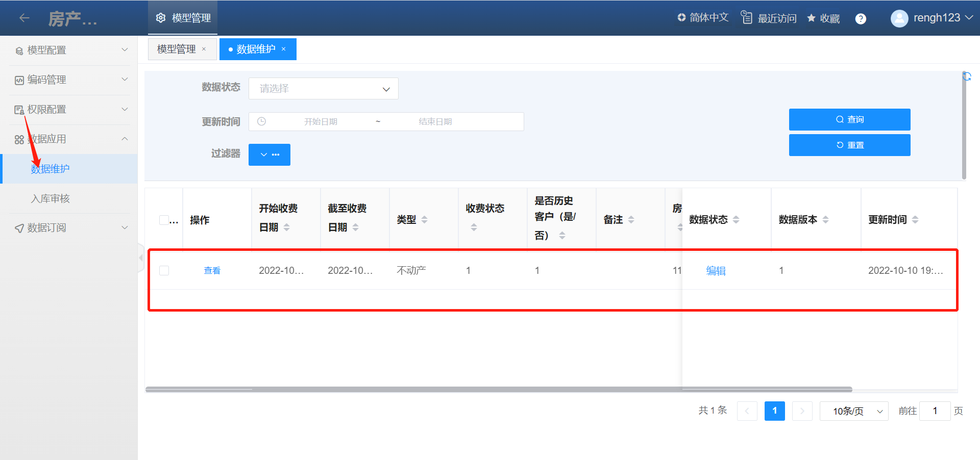
Task: Click the refresh icon at top right
Action: click(966, 76)
